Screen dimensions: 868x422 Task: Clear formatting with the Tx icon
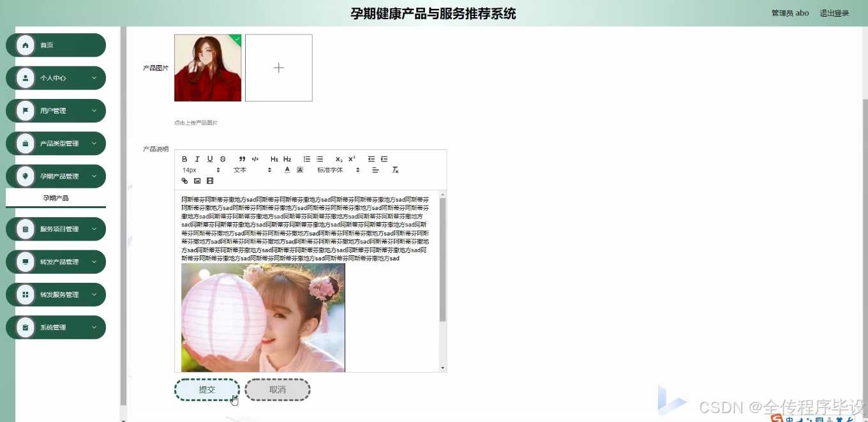(x=395, y=170)
